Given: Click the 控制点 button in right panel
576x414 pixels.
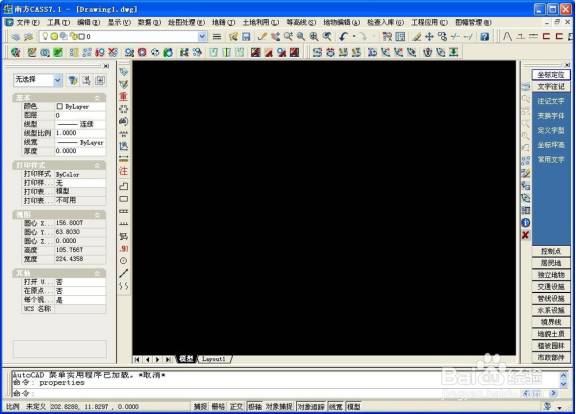Looking at the screenshot, I should (x=551, y=251).
